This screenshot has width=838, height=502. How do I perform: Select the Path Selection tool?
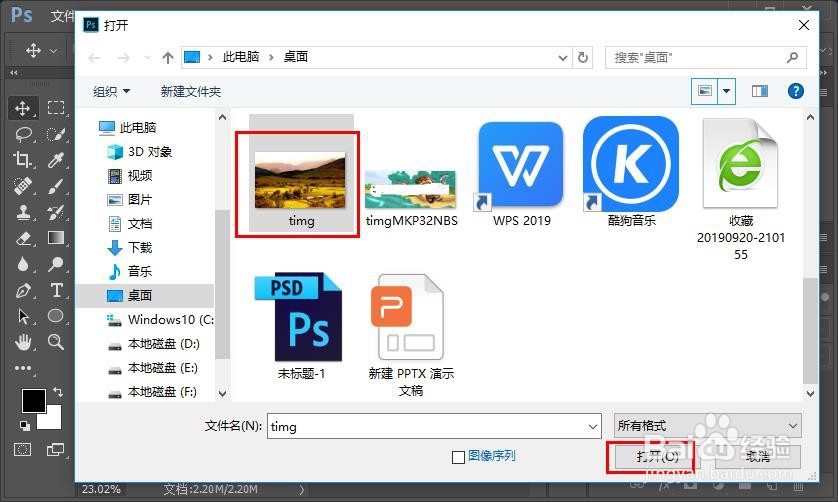pos(23,316)
